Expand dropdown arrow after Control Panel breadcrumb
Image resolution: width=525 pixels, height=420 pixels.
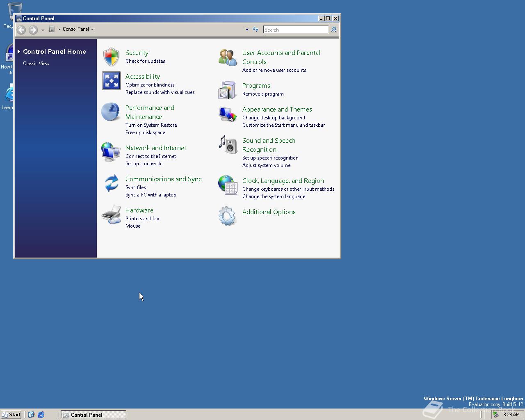coord(92,29)
